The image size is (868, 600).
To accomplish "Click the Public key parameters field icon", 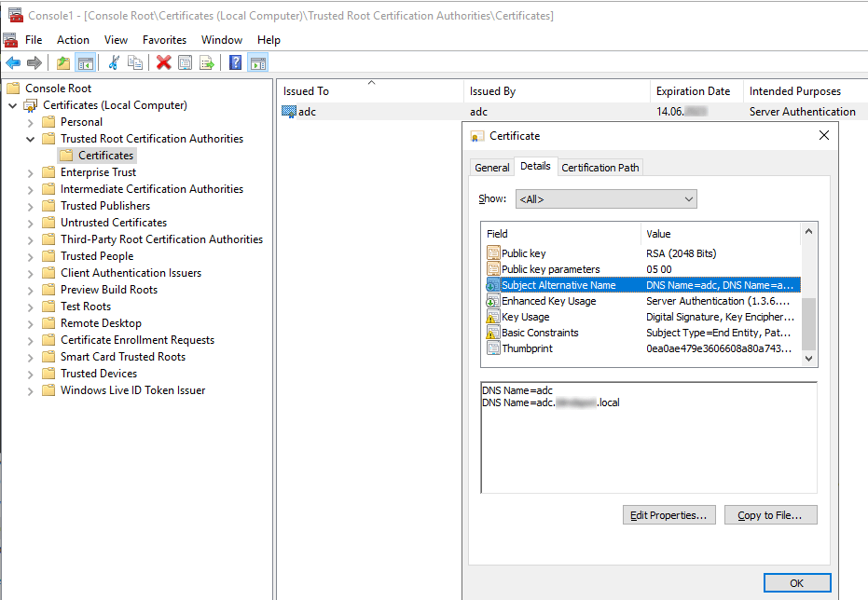I will tap(493, 269).
